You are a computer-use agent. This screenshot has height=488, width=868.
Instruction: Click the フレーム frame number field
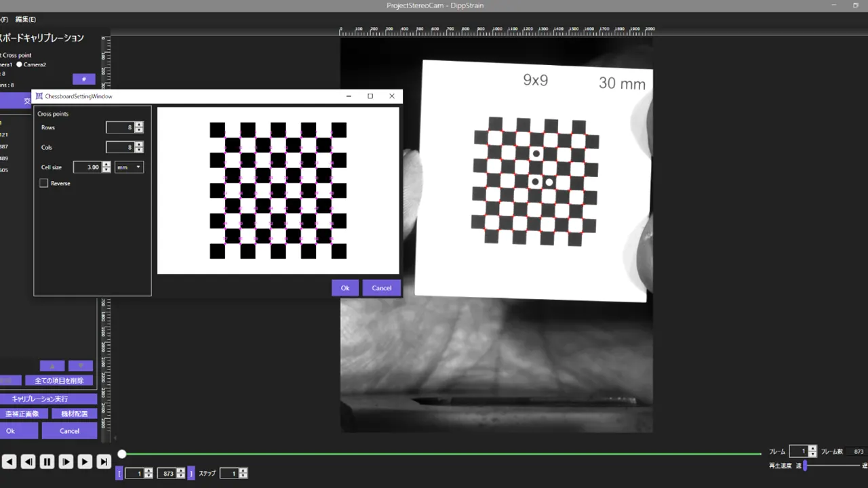799,451
